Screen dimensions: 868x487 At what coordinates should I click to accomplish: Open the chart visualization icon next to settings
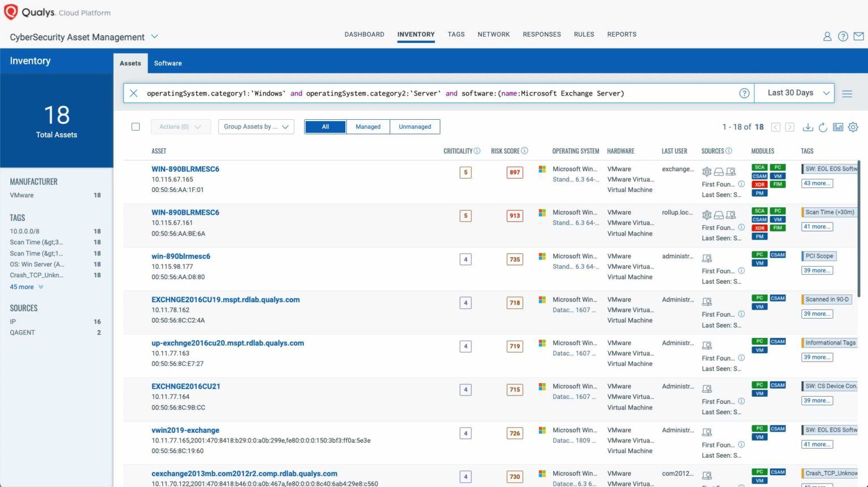(839, 127)
